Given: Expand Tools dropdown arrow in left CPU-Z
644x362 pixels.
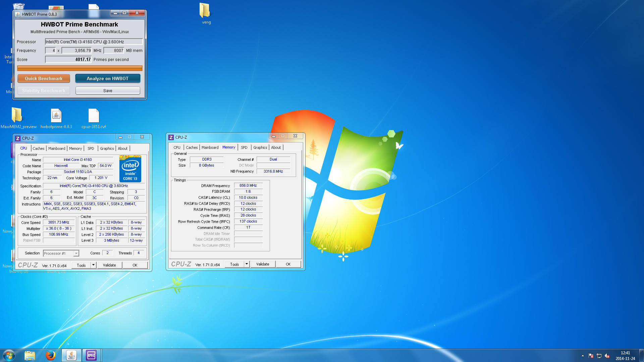Looking at the screenshot, I should pyautogui.click(x=94, y=265).
